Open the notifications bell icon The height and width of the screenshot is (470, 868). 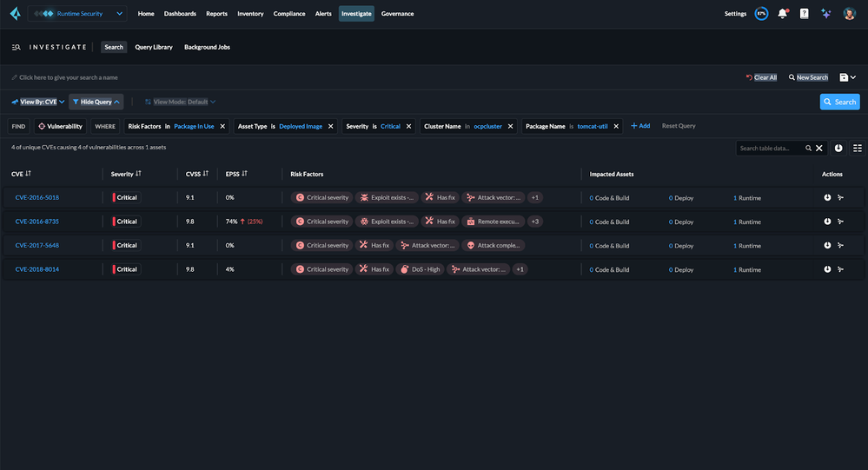tap(783, 14)
